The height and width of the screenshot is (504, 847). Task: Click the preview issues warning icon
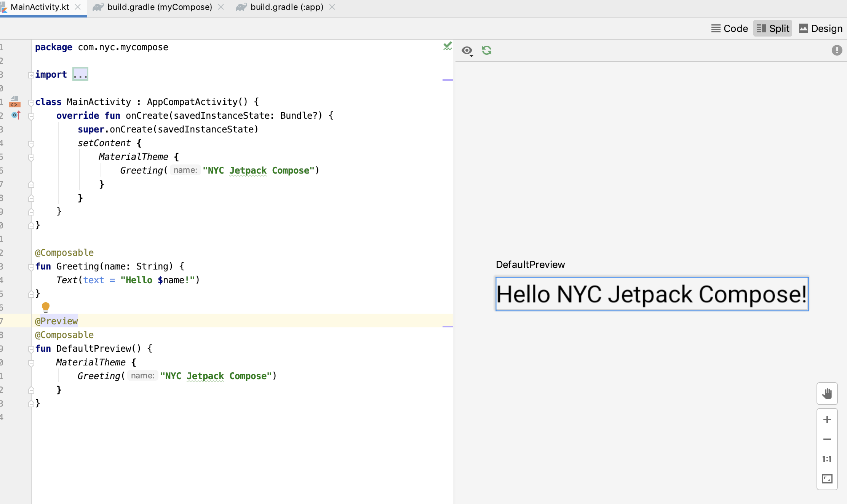click(x=837, y=50)
